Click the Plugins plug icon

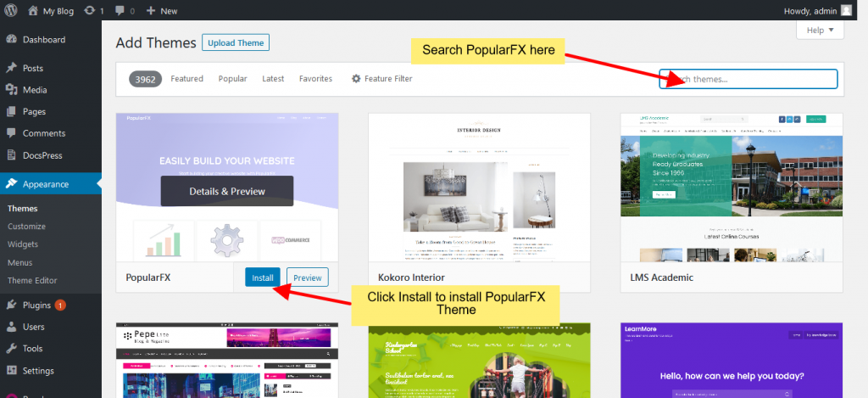pos(11,305)
